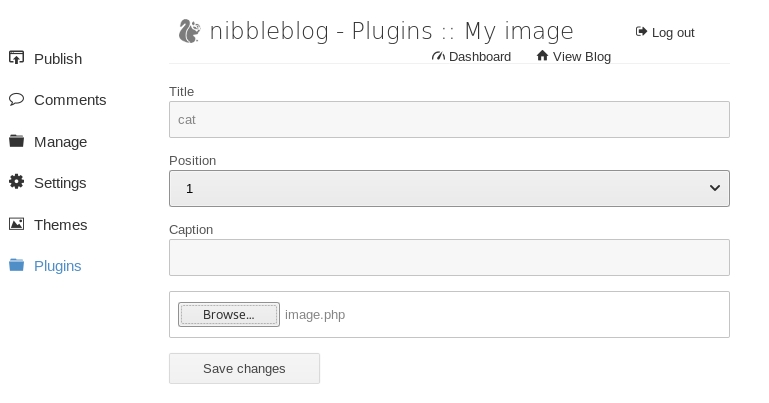This screenshot has height=403, width=769.
Task: Click the View Blog home icon
Action: click(x=542, y=56)
